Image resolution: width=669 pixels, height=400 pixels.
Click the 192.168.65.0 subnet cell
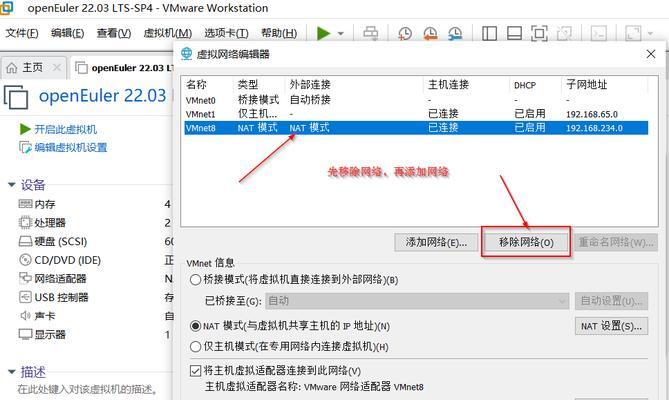click(592, 114)
